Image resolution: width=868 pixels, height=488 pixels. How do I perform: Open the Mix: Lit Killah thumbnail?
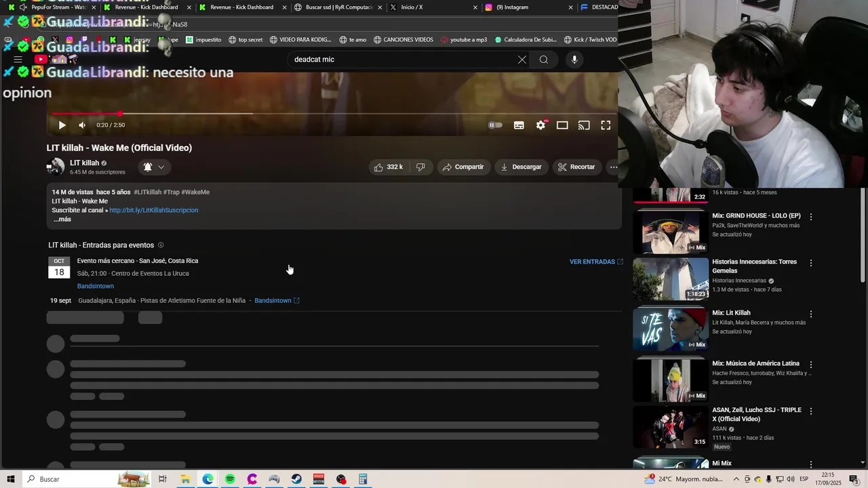(x=670, y=329)
